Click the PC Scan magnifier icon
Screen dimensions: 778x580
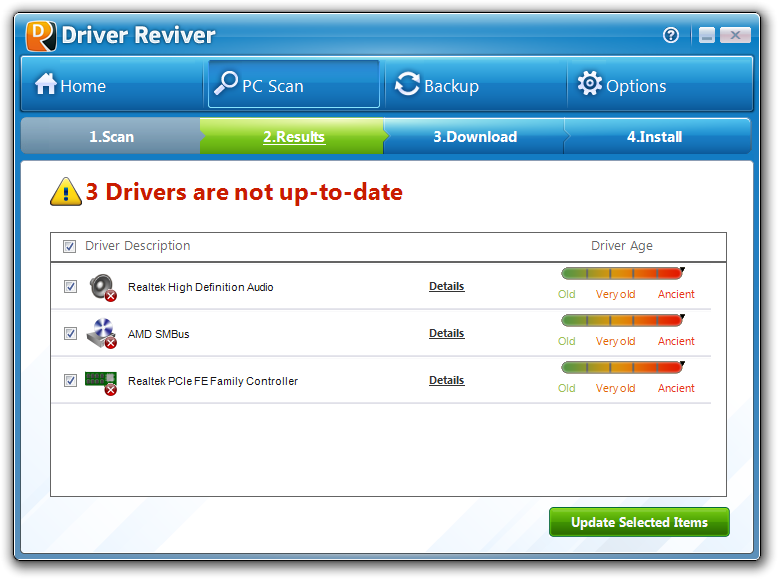pos(226,83)
